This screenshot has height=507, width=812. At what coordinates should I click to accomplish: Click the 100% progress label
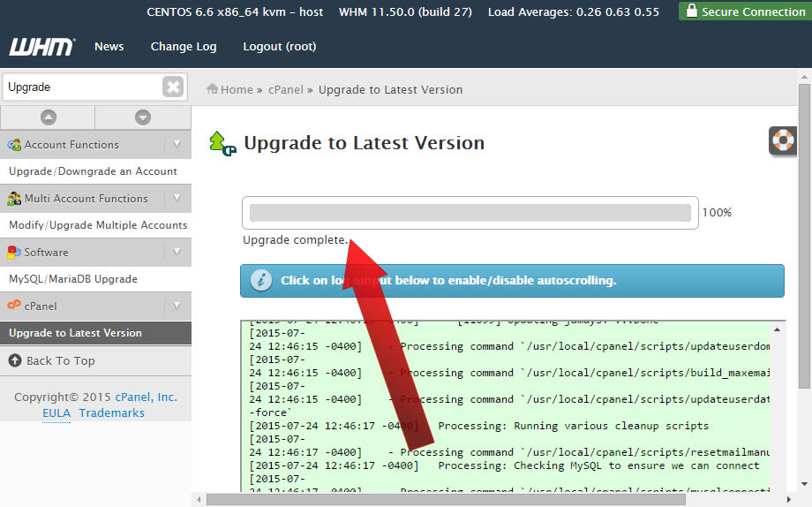tap(717, 213)
